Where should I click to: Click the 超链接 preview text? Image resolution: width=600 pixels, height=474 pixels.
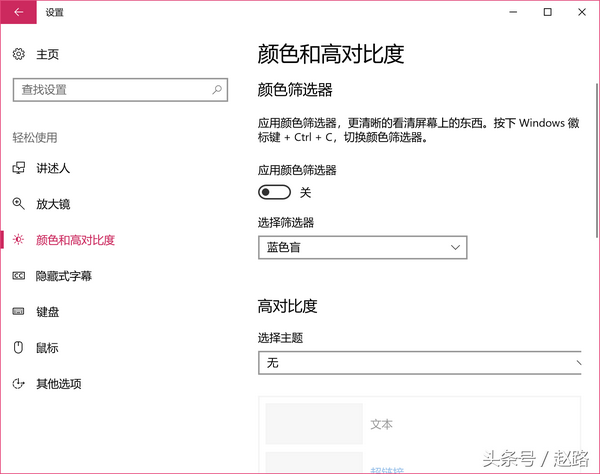point(387,470)
